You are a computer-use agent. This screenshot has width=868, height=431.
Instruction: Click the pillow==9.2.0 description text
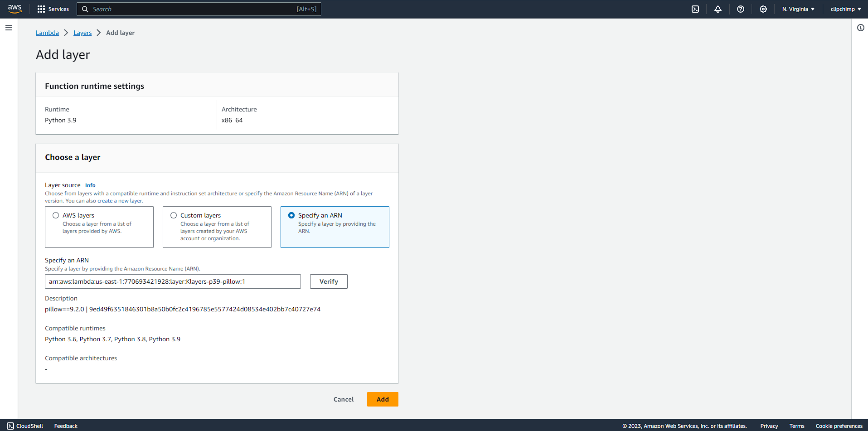pyautogui.click(x=183, y=309)
